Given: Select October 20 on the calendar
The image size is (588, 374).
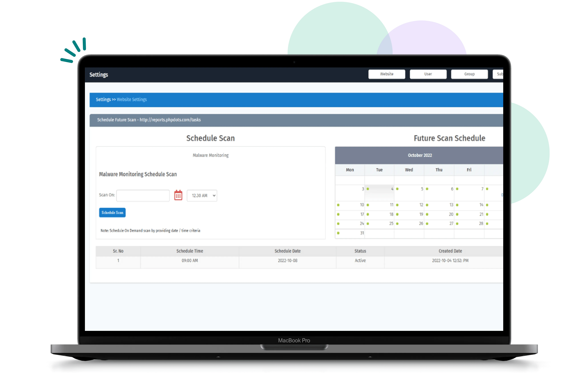Looking at the screenshot, I should (x=451, y=214).
